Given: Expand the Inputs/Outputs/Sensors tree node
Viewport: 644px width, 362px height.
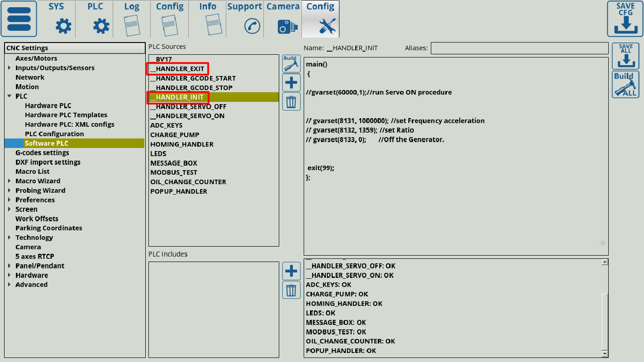Looking at the screenshot, I should 10,68.
